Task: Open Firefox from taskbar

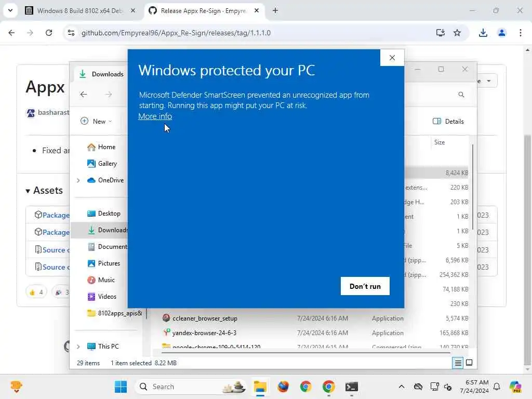Action: click(x=283, y=387)
